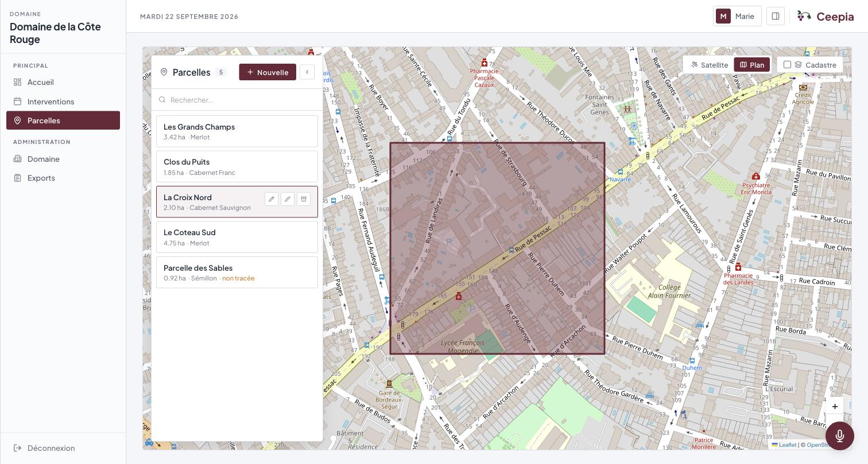Viewport: 868px width, 464px height.
Task: Select the Parcelle des Sables parcel
Action: (x=237, y=272)
